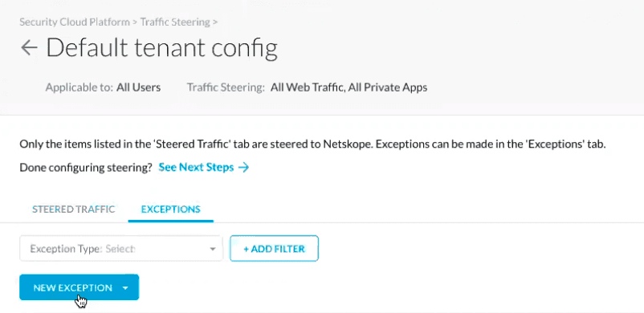This screenshot has height=313, width=644.
Task: Click the caret in Exception Type dropdown
Action: coord(213,249)
